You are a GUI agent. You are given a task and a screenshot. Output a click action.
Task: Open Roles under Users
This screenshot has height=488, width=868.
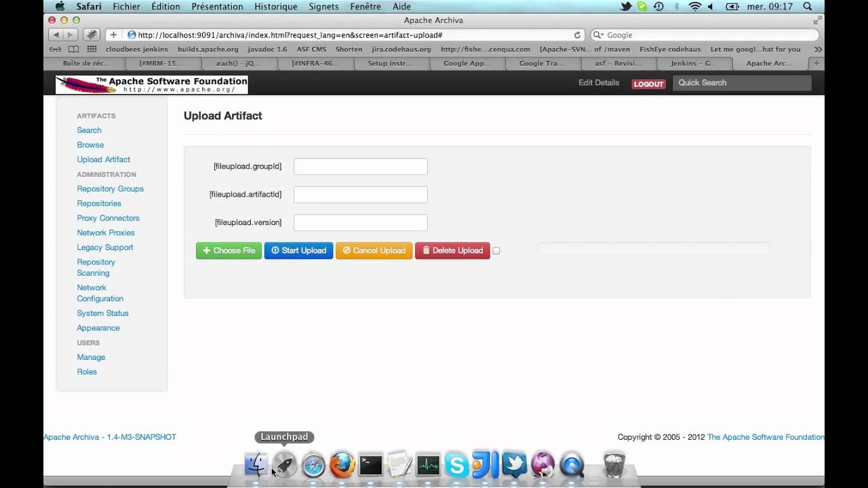coord(87,371)
